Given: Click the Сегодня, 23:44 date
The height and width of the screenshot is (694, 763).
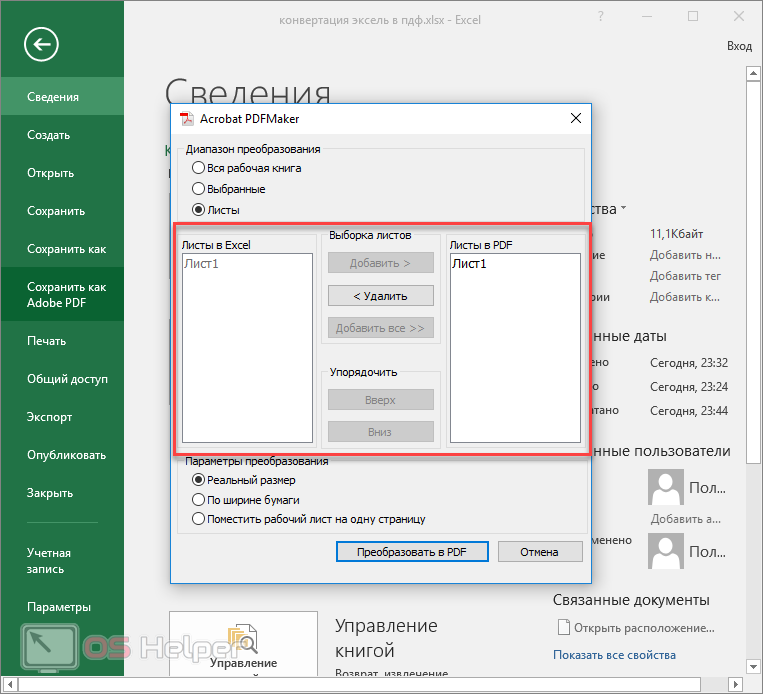Looking at the screenshot, I should pos(689,411).
